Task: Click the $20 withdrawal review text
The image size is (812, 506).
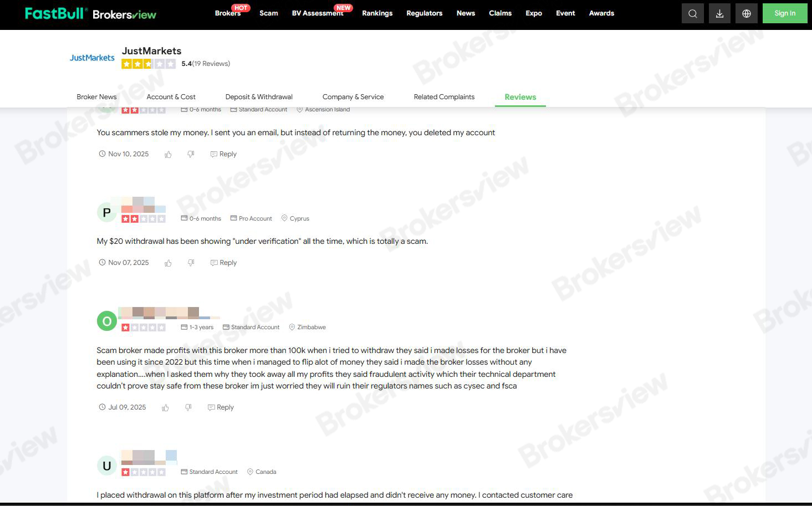Action: click(262, 242)
